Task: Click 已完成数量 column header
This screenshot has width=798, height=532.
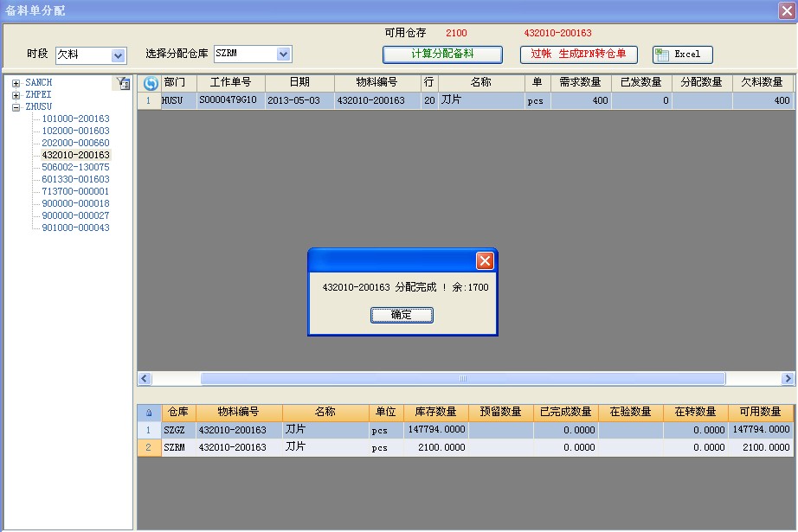Action: point(565,412)
